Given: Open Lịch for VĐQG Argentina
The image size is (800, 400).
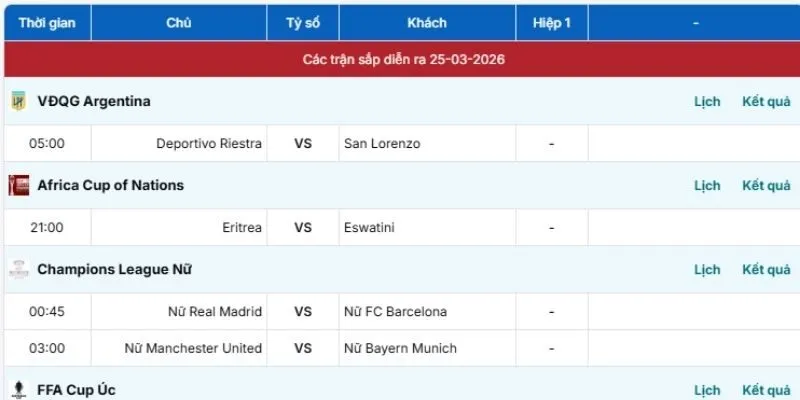Looking at the screenshot, I should [707, 101].
